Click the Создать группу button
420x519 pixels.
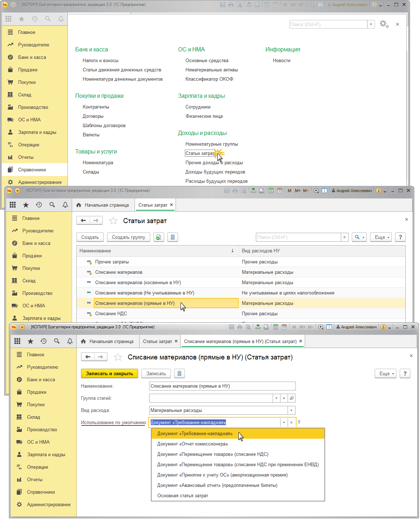128,237
